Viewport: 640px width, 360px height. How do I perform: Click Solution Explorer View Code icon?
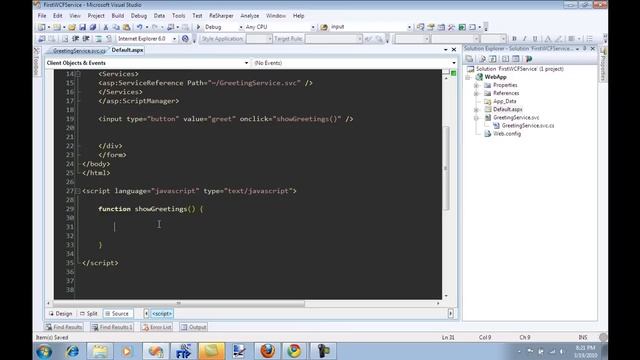pyautogui.click(x=505, y=59)
